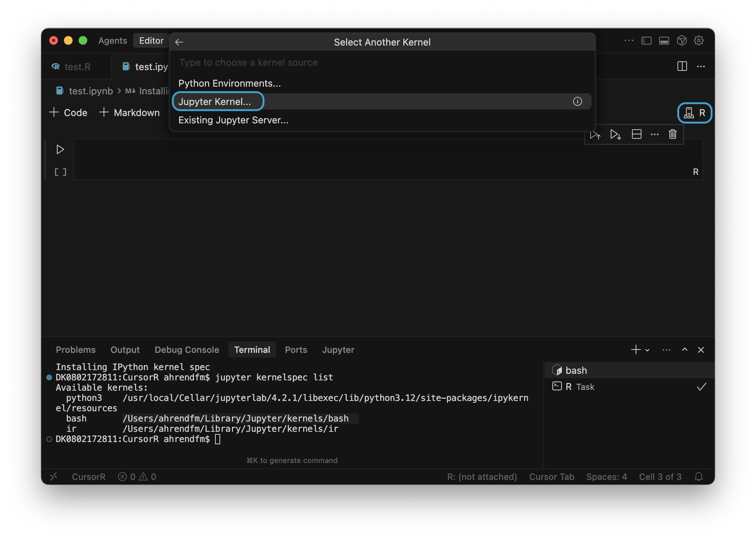Image resolution: width=756 pixels, height=539 pixels.
Task: Run the empty code cell with the play icon
Action: pos(60,149)
